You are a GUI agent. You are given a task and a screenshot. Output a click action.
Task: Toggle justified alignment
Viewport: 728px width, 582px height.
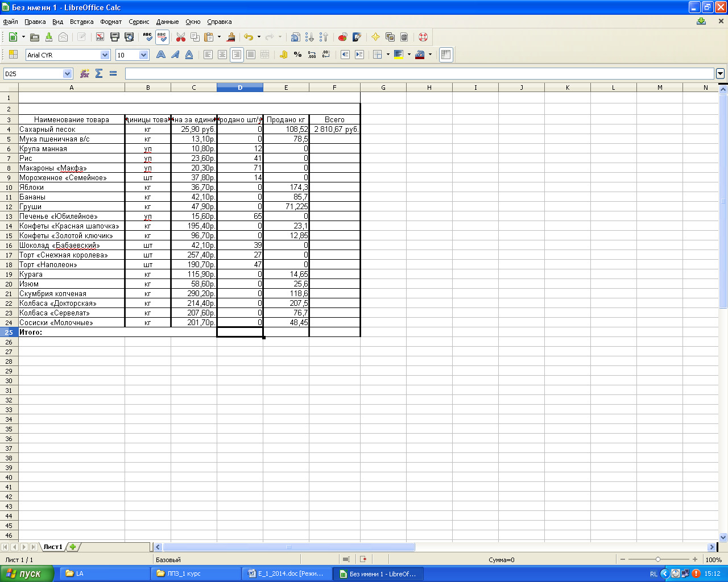[251, 55]
